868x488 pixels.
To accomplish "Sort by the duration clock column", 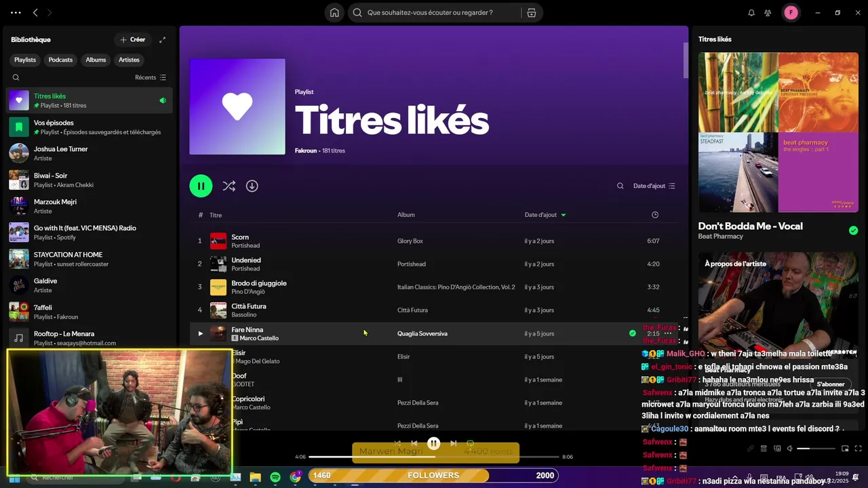I will pos(654,215).
